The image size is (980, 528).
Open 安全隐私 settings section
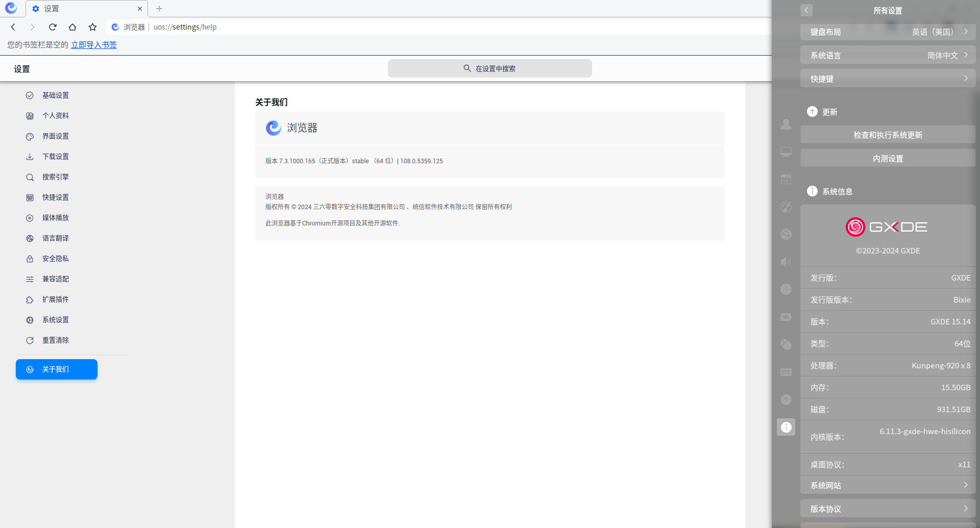56,259
